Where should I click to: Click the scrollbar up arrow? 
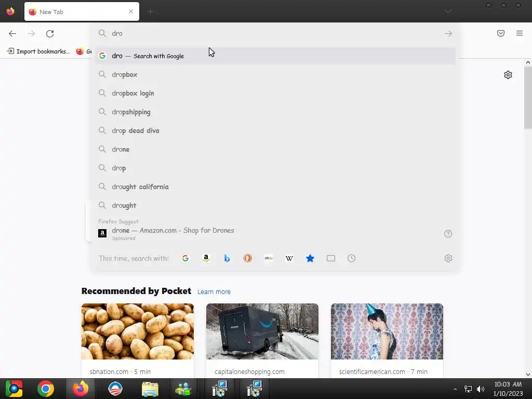528,62
